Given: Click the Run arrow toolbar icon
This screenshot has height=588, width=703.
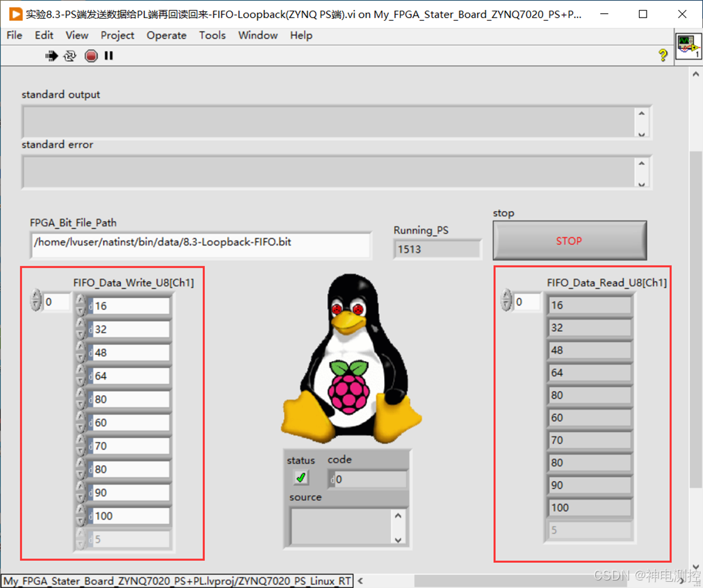Looking at the screenshot, I should [x=51, y=56].
